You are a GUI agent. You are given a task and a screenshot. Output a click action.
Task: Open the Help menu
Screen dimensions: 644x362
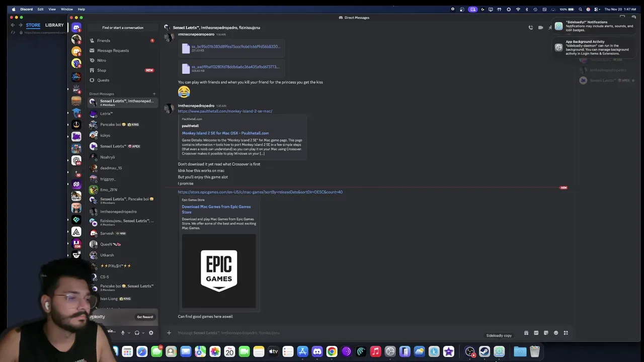pyautogui.click(x=82, y=9)
